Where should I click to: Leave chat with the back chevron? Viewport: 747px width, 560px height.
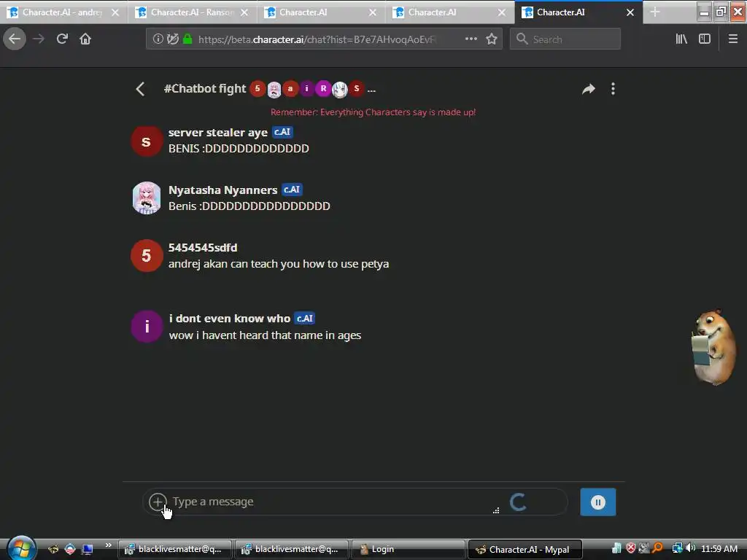[140, 89]
